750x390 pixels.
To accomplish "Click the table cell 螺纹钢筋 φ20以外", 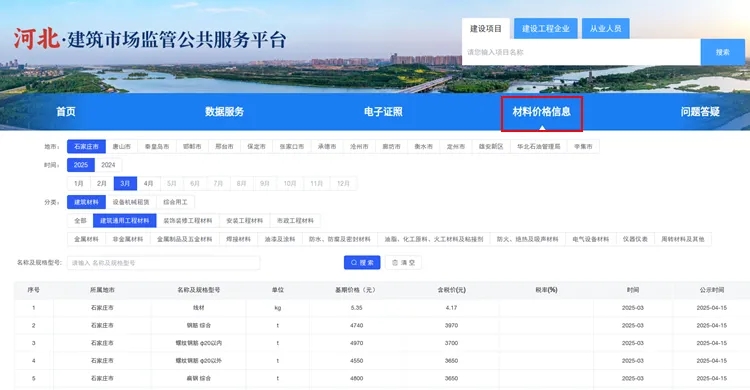I will [x=199, y=361].
